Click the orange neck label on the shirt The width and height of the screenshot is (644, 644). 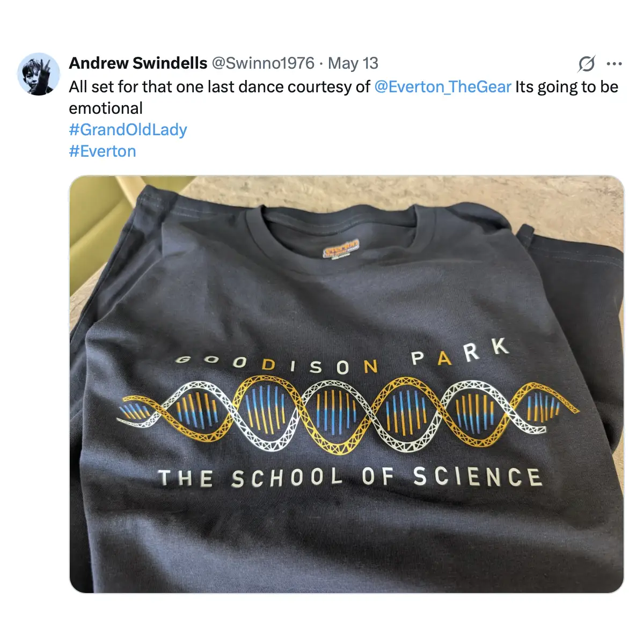[x=340, y=250]
